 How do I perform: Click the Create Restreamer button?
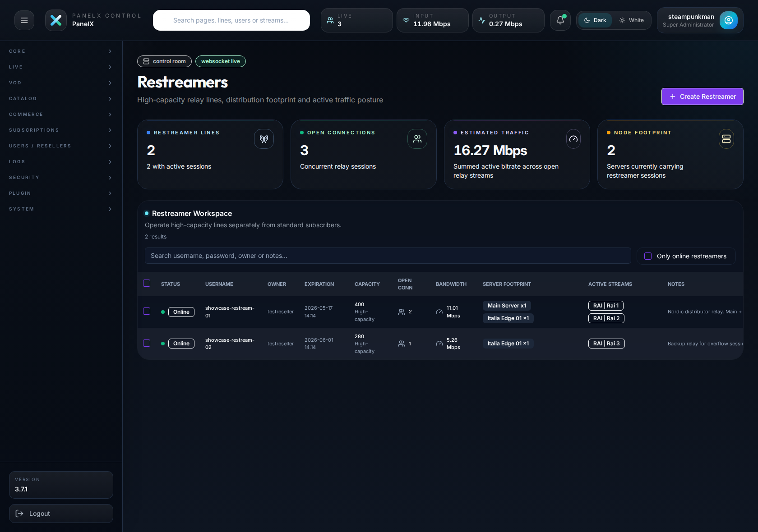coord(702,96)
